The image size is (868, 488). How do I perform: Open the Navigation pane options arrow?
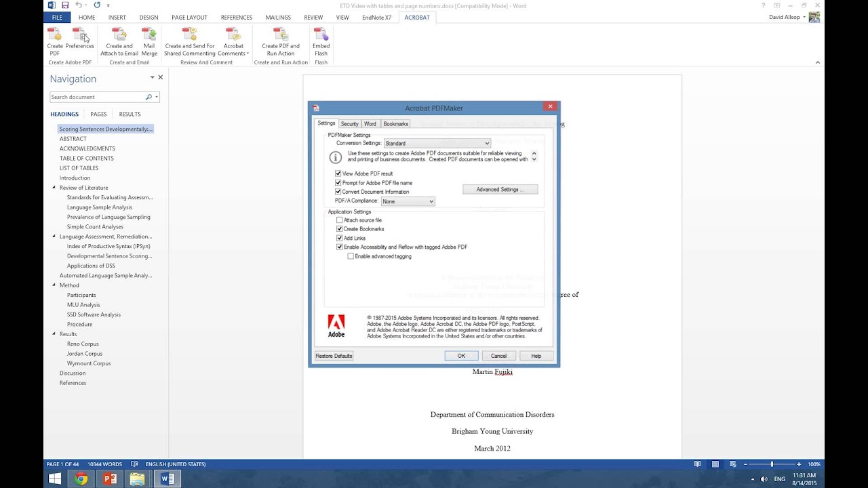click(152, 78)
